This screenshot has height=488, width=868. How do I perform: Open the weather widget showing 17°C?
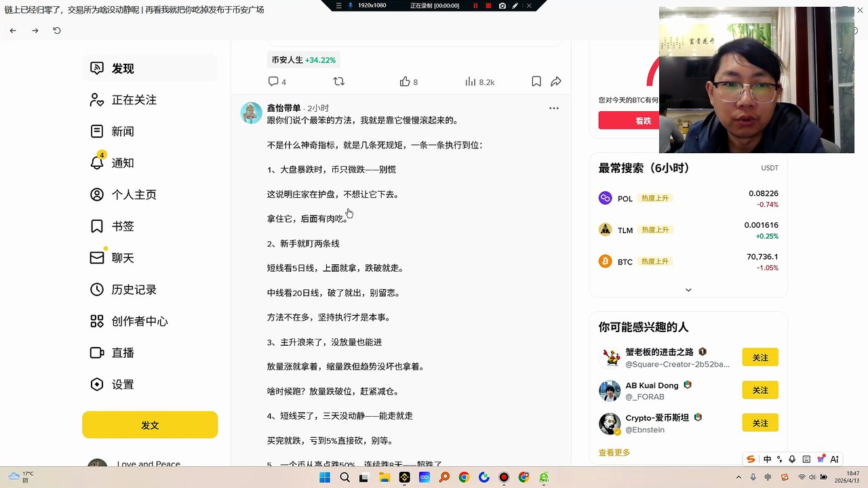click(20, 476)
